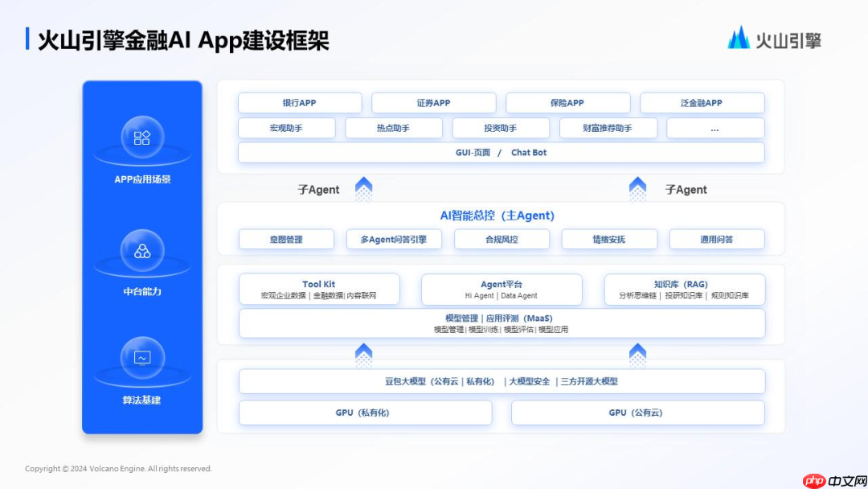Click the 算法基建 monitor icon
The width and height of the screenshot is (868, 489).
[142, 358]
